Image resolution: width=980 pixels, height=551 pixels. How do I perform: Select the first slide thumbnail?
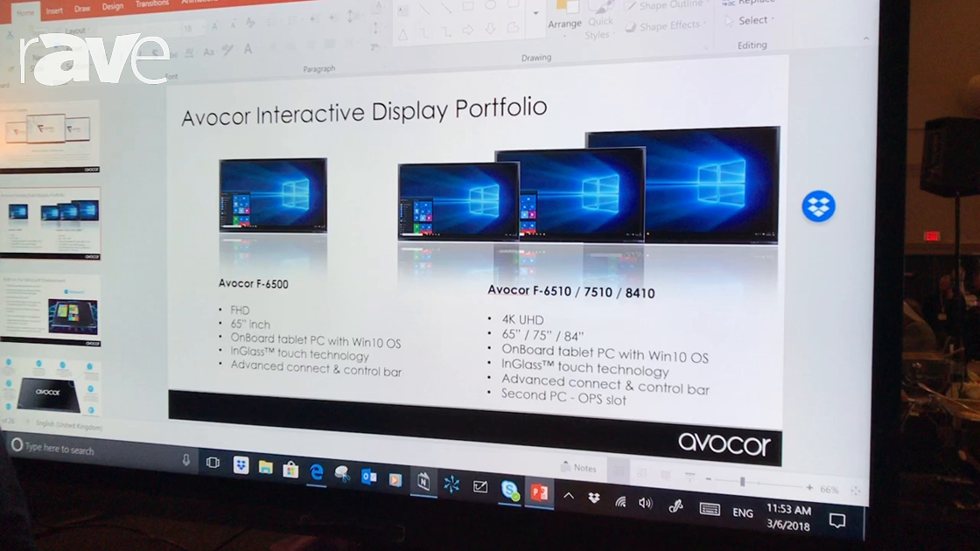(x=50, y=135)
